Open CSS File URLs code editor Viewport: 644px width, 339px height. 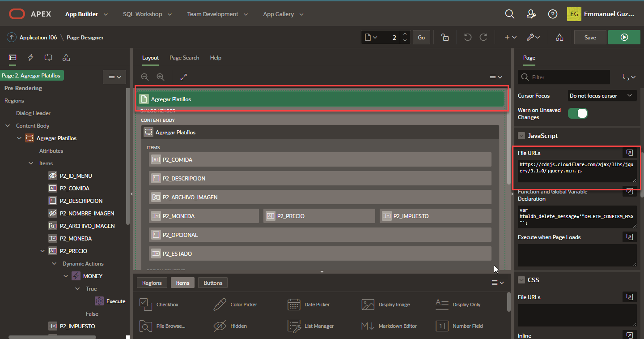pyautogui.click(x=629, y=297)
